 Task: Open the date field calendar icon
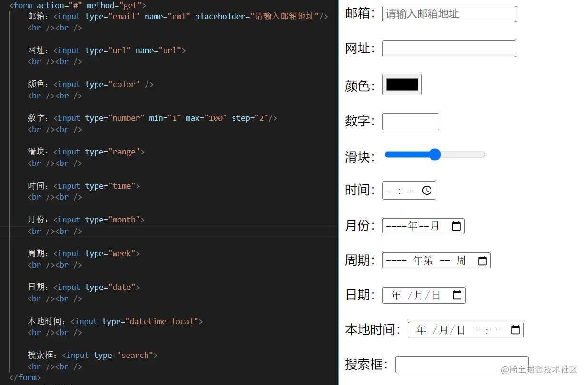tap(457, 295)
